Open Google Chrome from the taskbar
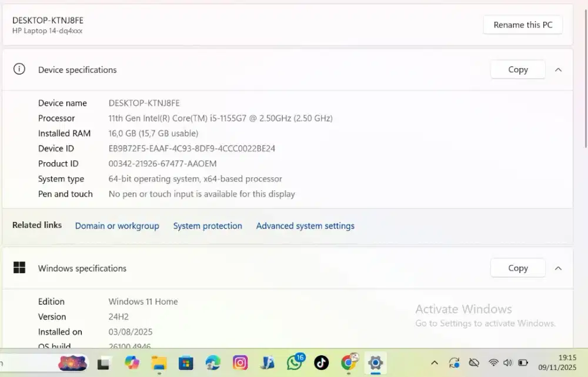The height and width of the screenshot is (377, 588). [349, 363]
